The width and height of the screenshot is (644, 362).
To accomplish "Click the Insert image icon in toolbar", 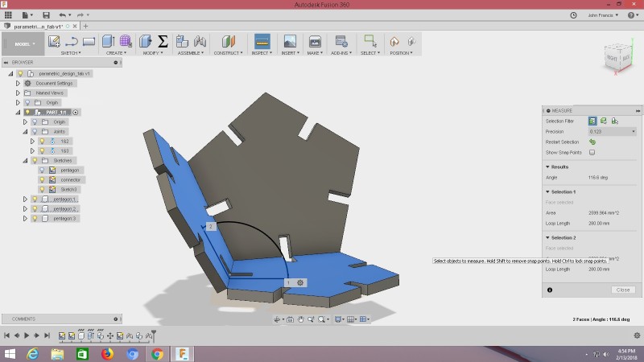I will (x=289, y=41).
